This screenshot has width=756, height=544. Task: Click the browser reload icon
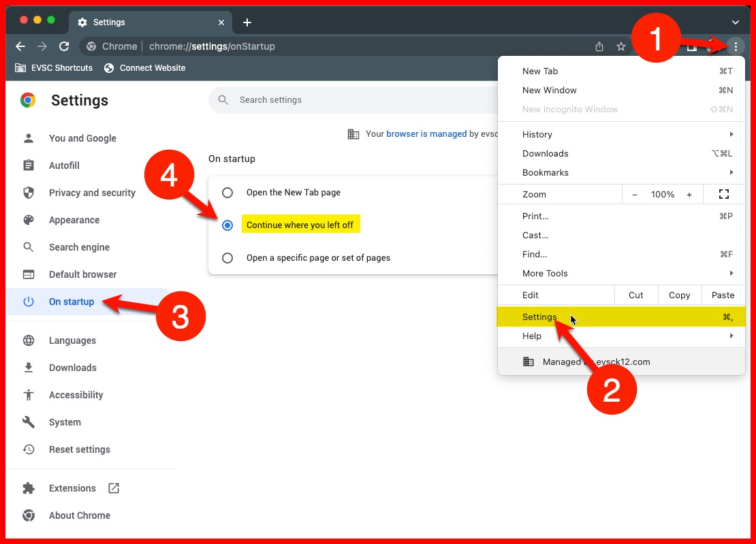[64, 46]
